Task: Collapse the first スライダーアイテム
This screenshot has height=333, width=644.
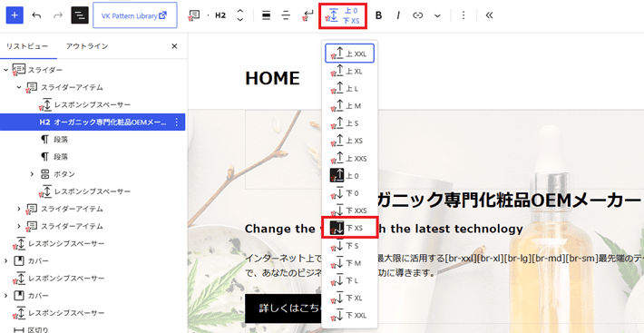Action: tap(19, 87)
